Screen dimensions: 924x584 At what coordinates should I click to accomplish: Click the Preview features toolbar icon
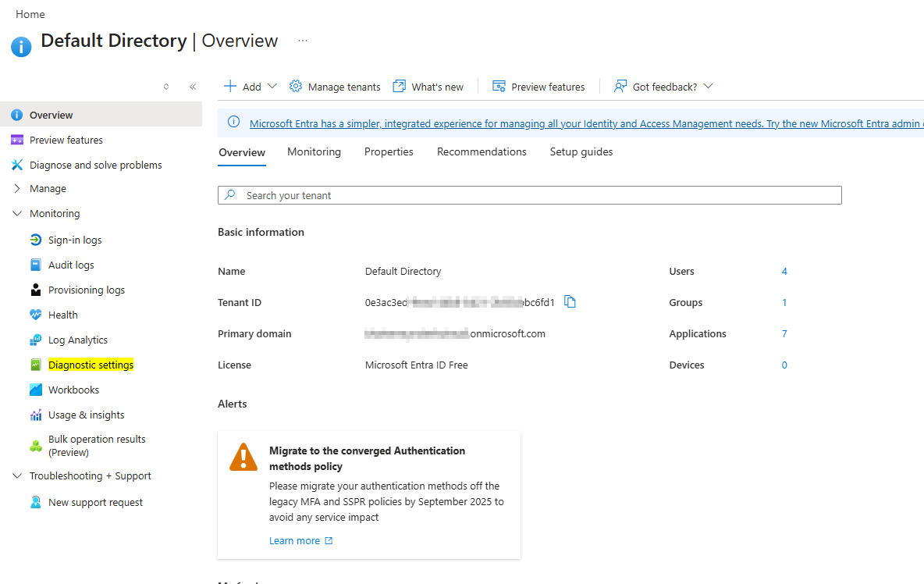tap(499, 87)
